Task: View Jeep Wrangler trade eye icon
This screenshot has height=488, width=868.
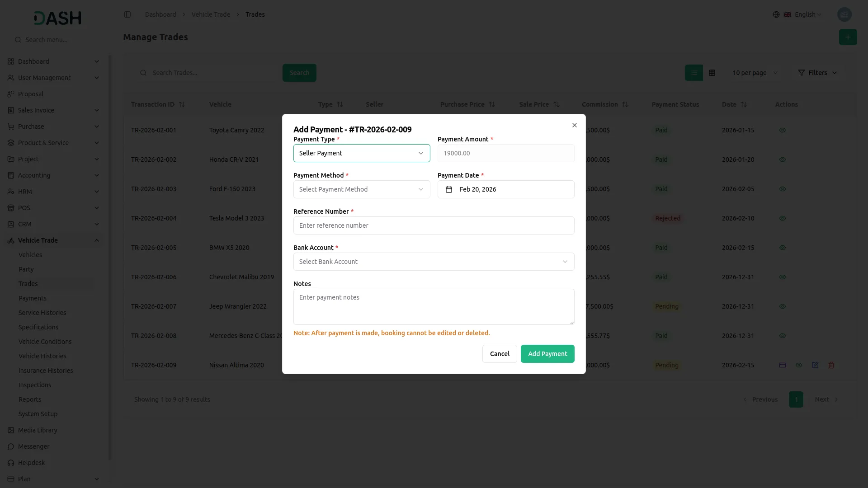Action: [x=783, y=306]
